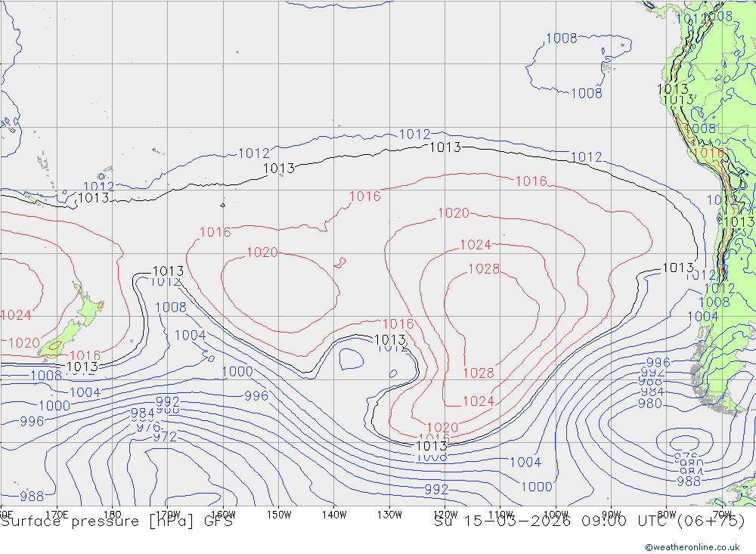Click the lower 1028 isobar label
The height and width of the screenshot is (554, 756).
pos(479,373)
